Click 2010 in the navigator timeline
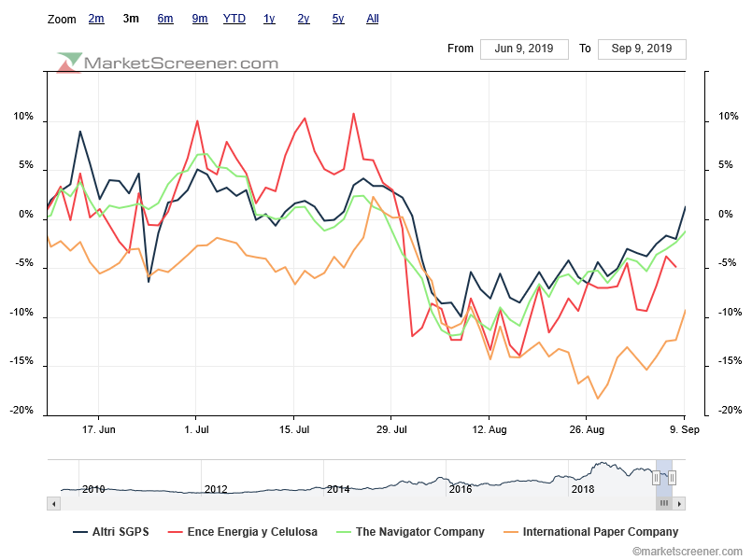752x560 pixels. tap(93, 489)
